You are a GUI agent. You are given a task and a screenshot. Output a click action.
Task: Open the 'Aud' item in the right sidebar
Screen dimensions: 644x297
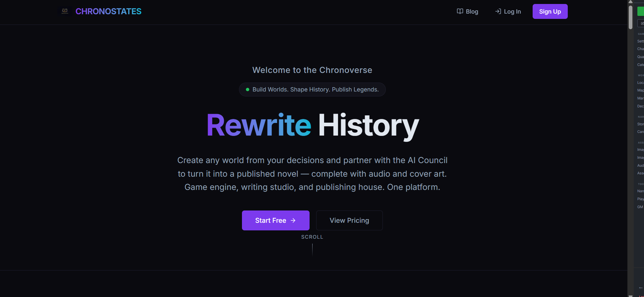(x=640, y=165)
